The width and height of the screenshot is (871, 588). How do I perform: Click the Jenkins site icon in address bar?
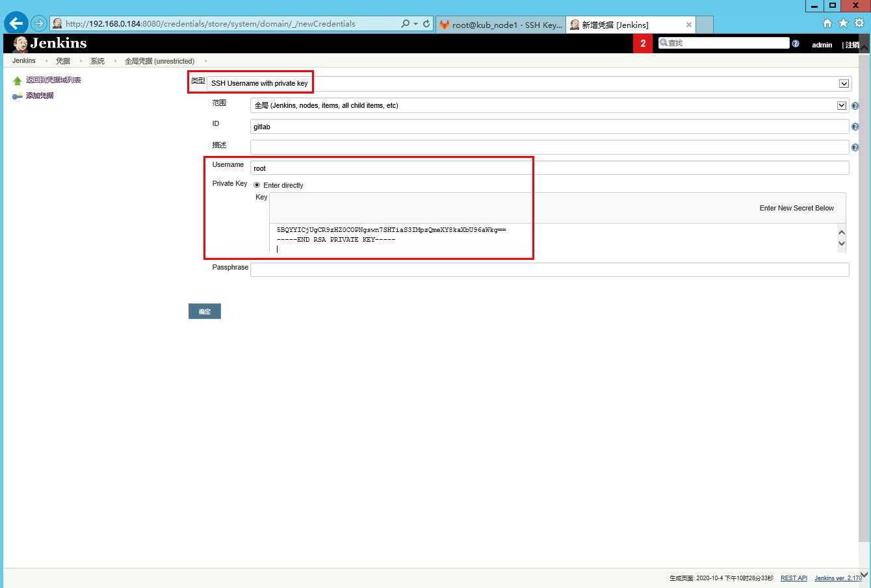pyautogui.click(x=57, y=23)
